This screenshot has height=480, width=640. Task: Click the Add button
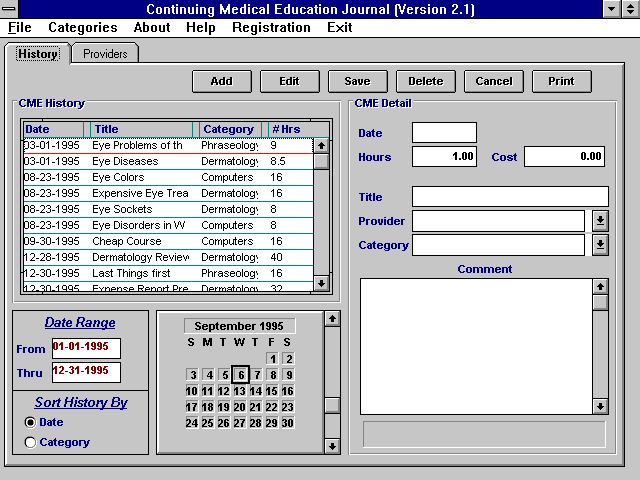coord(222,81)
